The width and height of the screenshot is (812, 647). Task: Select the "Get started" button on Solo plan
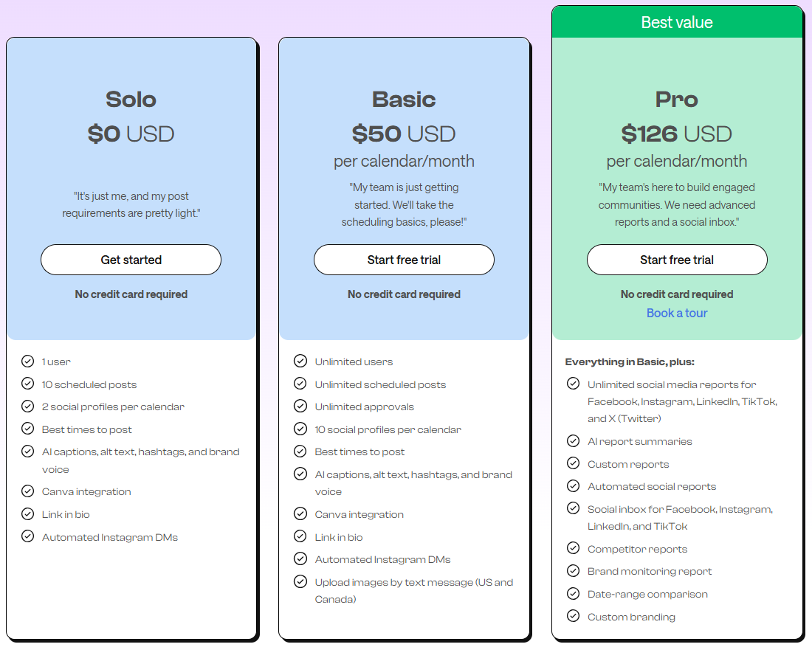pos(131,260)
